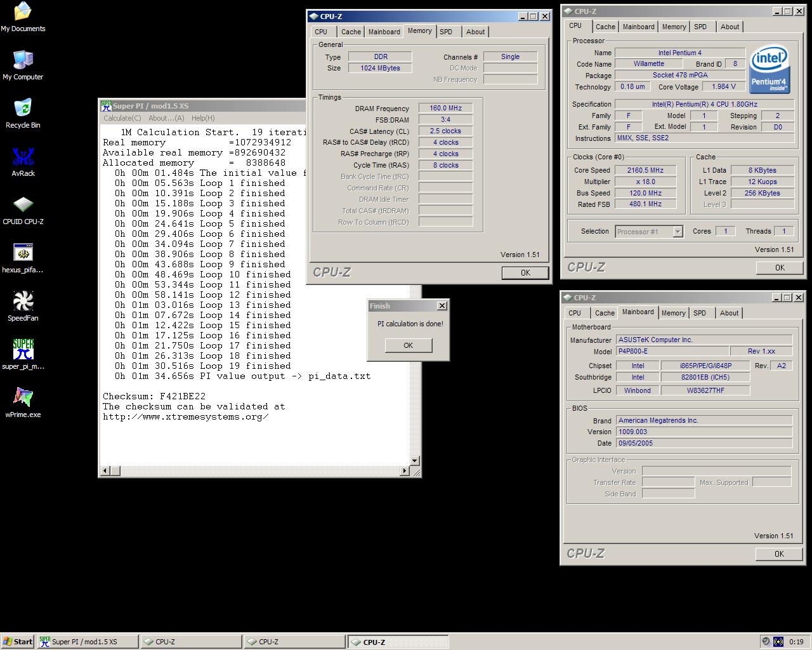
Task: Open the hexus_pifa desktop icon
Action: point(23,258)
